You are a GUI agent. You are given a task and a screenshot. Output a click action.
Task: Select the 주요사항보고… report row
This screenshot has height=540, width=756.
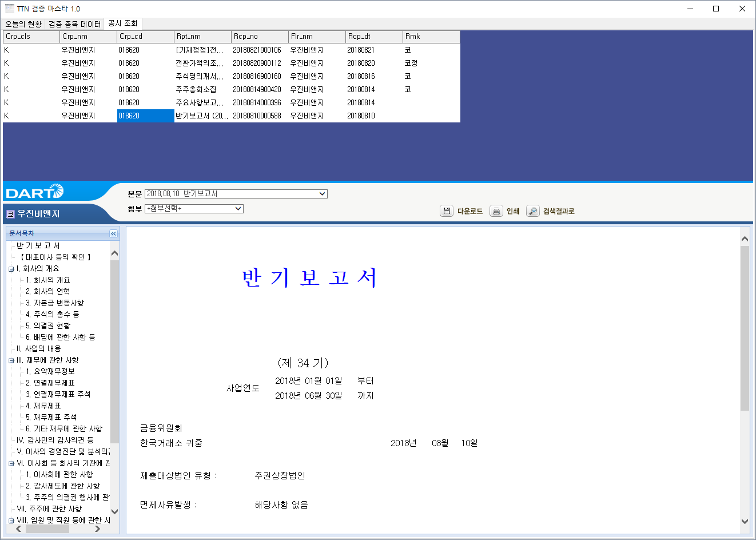[x=231, y=103]
